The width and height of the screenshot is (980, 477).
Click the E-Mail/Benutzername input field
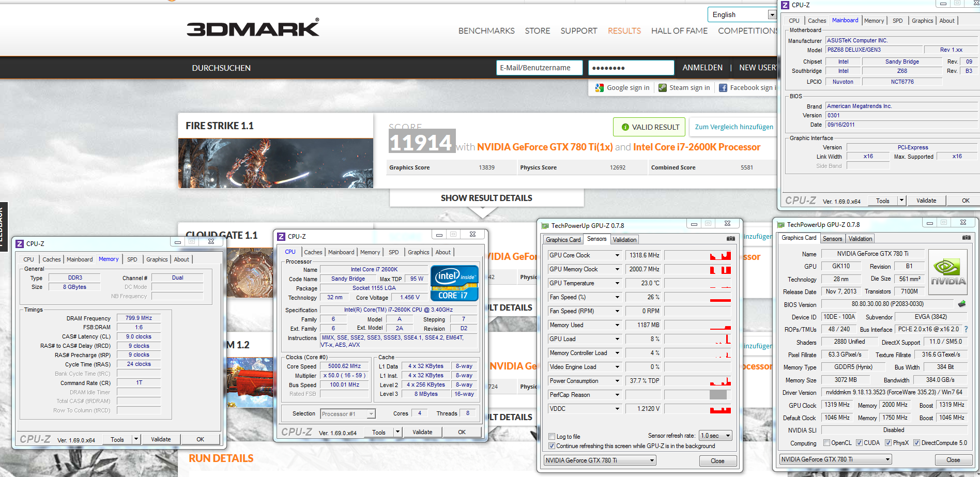pos(539,68)
